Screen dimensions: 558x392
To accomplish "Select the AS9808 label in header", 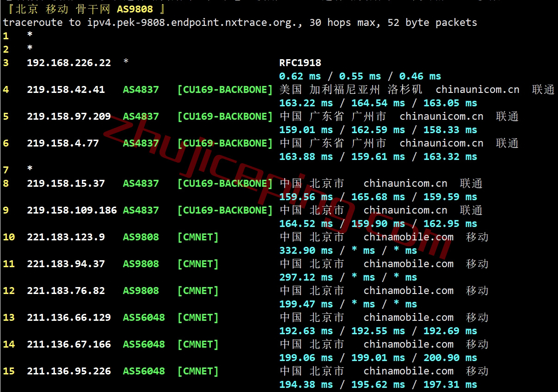I will [135, 9].
